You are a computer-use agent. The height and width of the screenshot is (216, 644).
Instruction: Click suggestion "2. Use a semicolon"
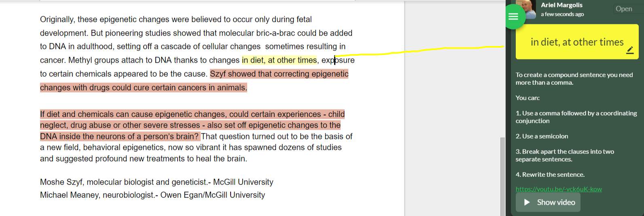[542, 136]
